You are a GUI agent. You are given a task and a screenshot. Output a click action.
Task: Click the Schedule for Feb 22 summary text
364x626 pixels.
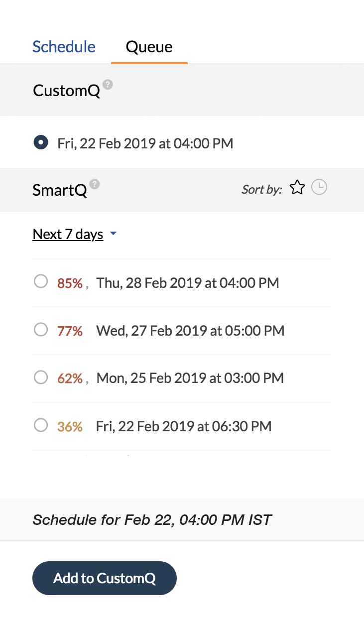[x=152, y=520]
